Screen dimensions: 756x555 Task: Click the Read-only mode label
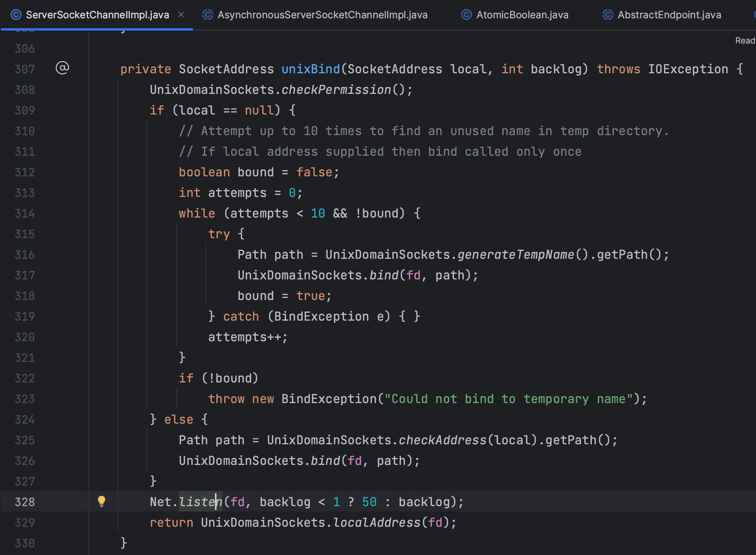coord(745,40)
